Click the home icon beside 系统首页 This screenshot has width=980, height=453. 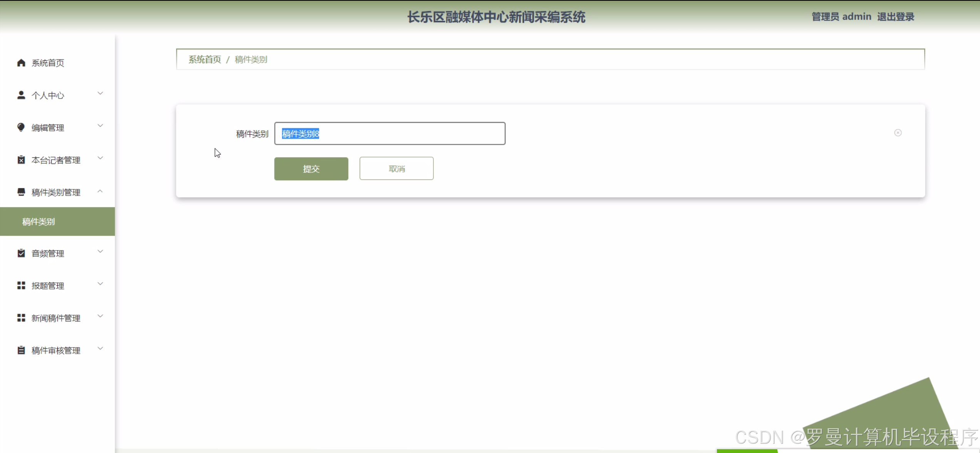click(21, 63)
